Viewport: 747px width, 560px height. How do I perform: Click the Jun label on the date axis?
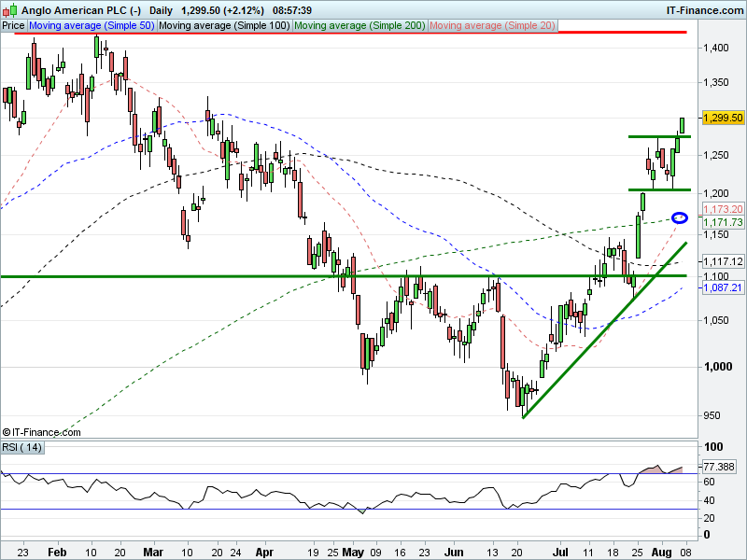[x=454, y=553]
